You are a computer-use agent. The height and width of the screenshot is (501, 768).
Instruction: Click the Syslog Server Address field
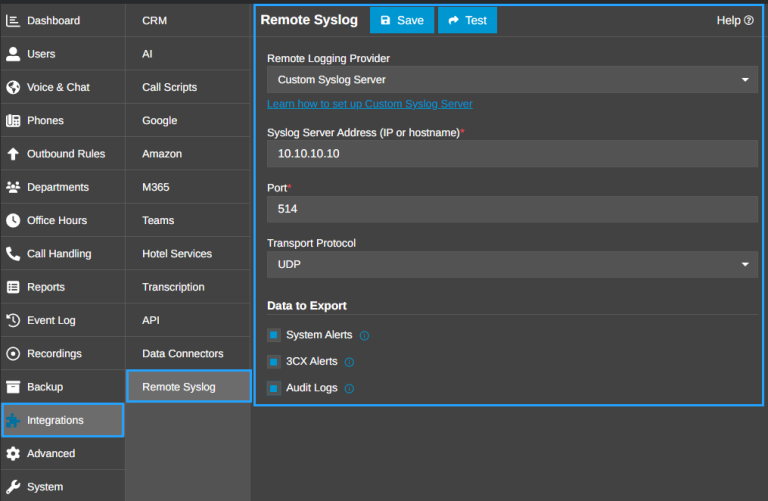point(512,154)
